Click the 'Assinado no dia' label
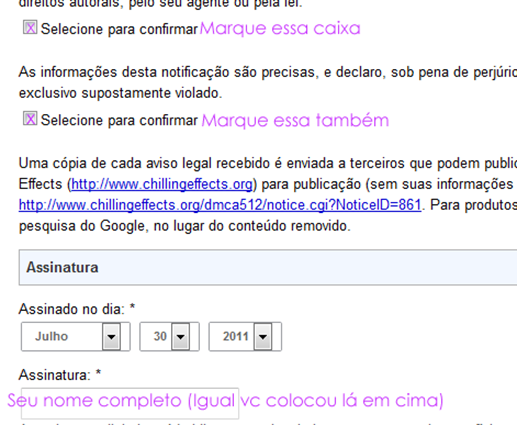This screenshot has width=517, height=425. [77, 309]
